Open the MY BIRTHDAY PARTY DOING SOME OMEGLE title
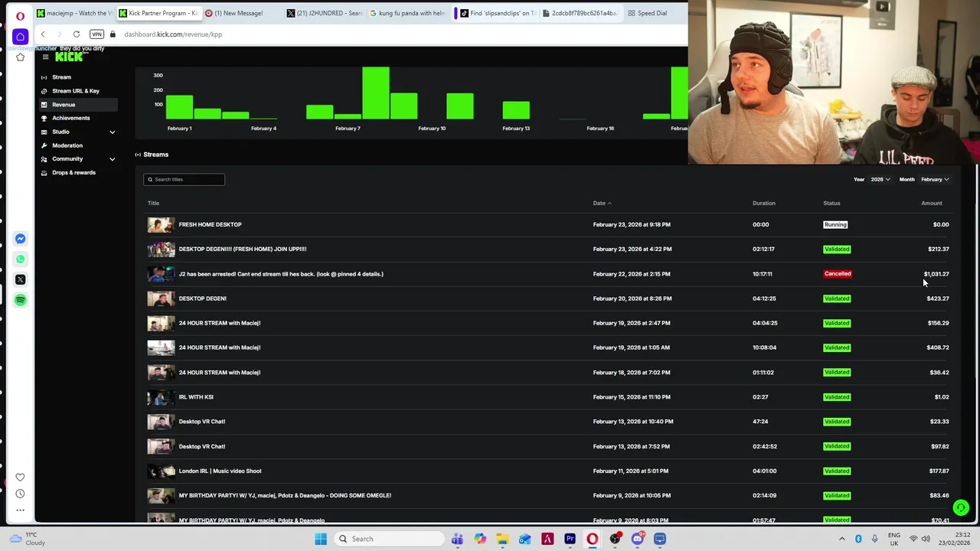980x551 pixels. click(x=285, y=495)
